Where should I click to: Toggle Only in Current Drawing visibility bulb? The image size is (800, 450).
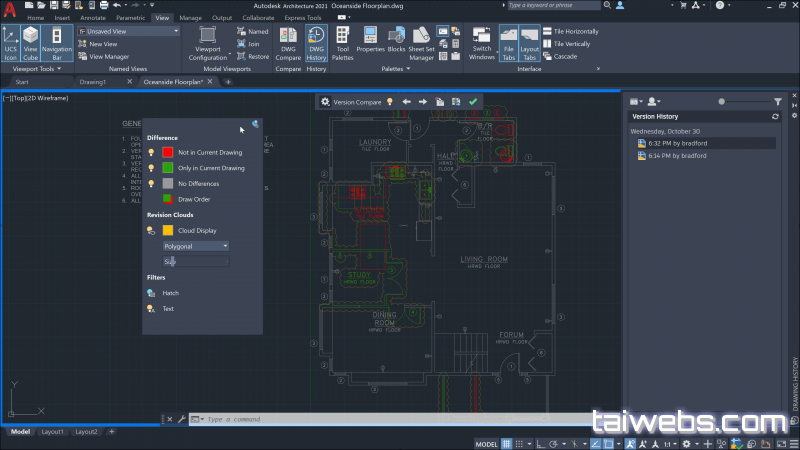pos(151,168)
